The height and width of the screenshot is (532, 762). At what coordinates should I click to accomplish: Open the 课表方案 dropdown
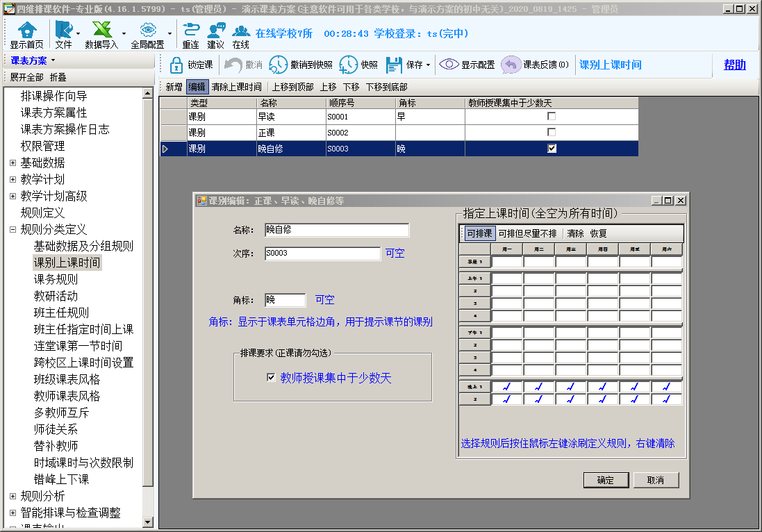pos(33,60)
